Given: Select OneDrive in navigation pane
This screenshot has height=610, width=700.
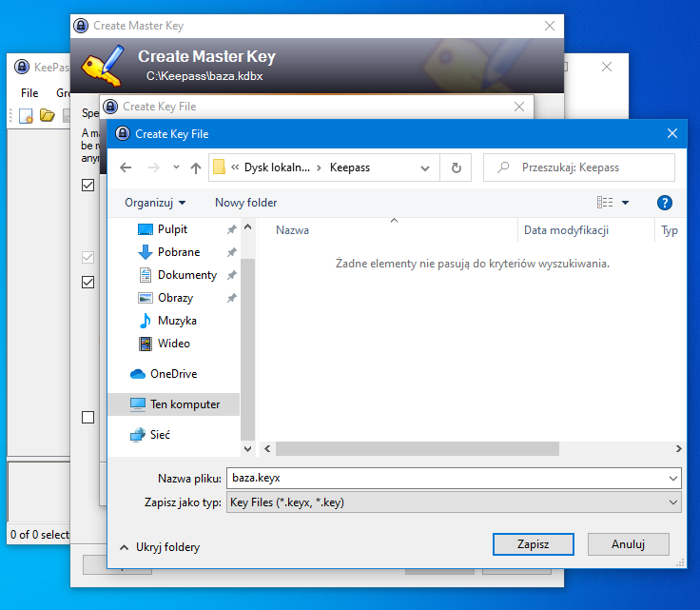Looking at the screenshot, I should (x=173, y=374).
